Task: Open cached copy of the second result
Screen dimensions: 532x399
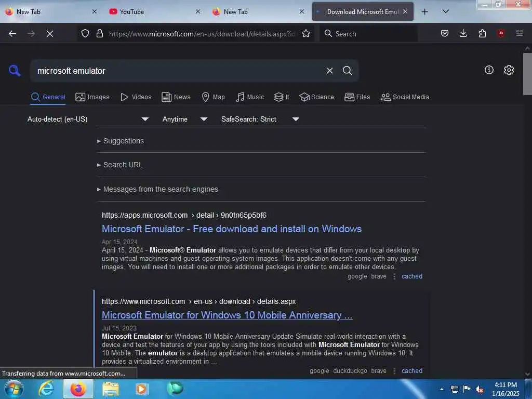Action: 412,371
